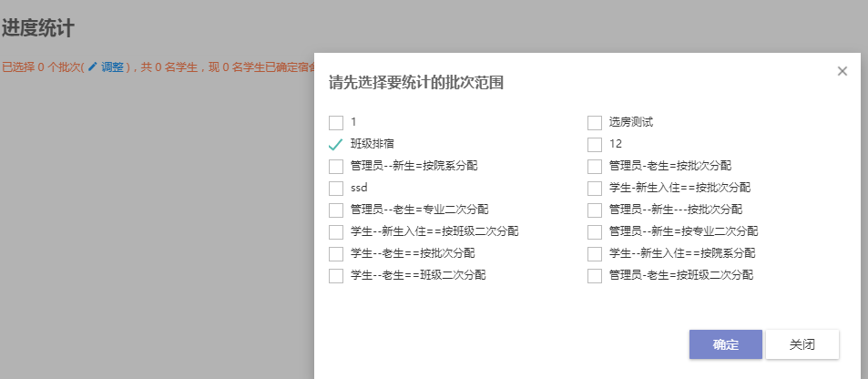Check the batch named 1
This screenshot has width=868, height=379.
pos(336,122)
